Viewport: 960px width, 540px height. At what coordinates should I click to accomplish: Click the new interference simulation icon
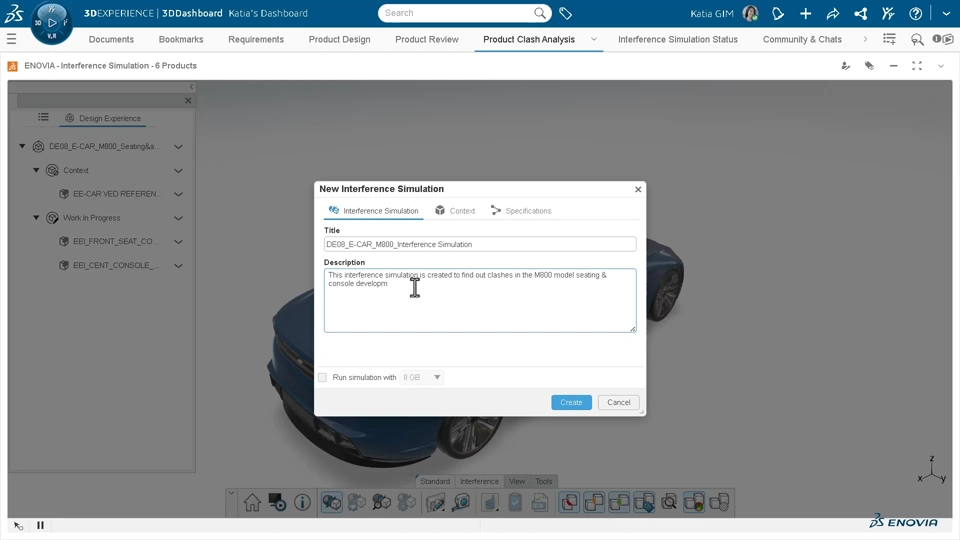click(x=332, y=503)
